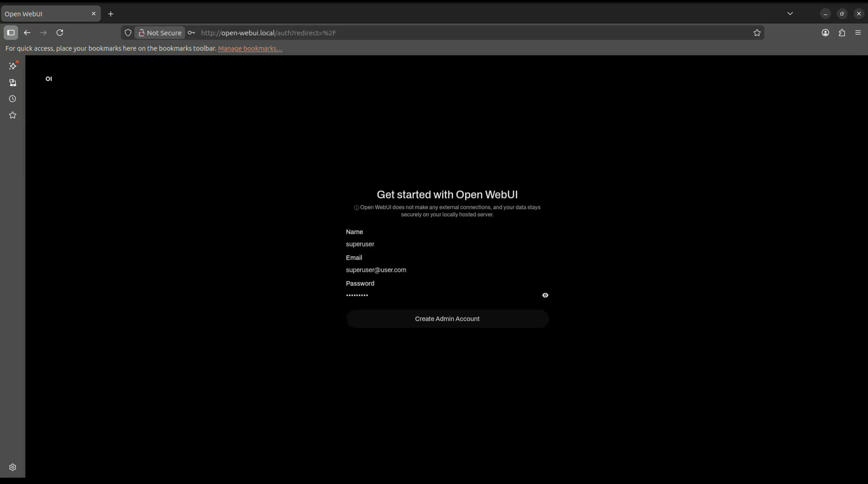Open tracking protection shield icon
Viewport: 868px width, 484px height.
[128, 33]
